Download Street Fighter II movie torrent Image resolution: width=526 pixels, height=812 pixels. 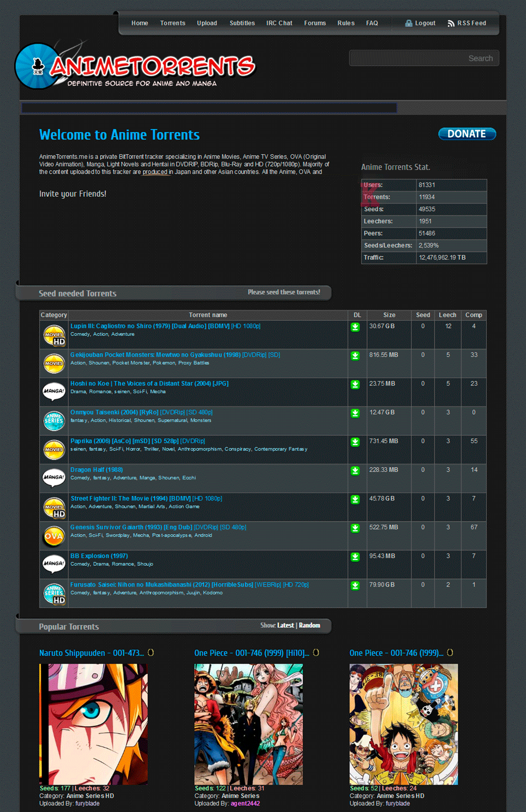click(x=355, y=499)
